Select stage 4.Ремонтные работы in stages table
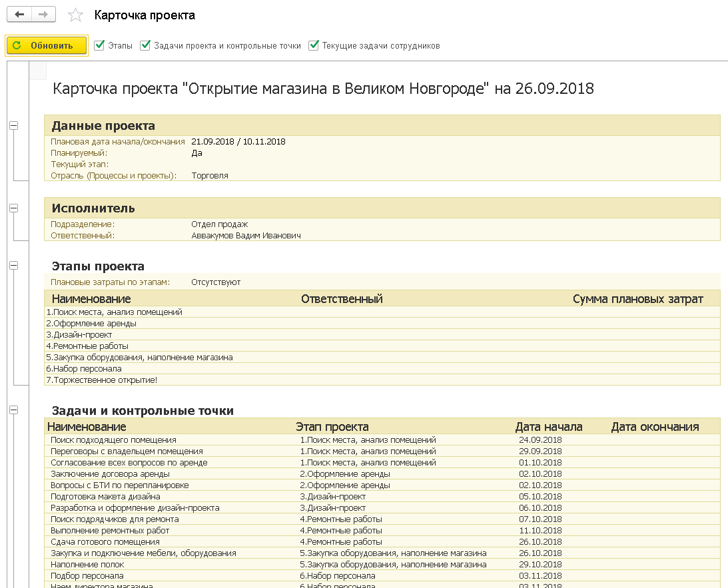Viewport: 728px width, 588px height. click(x=87, y=346)
